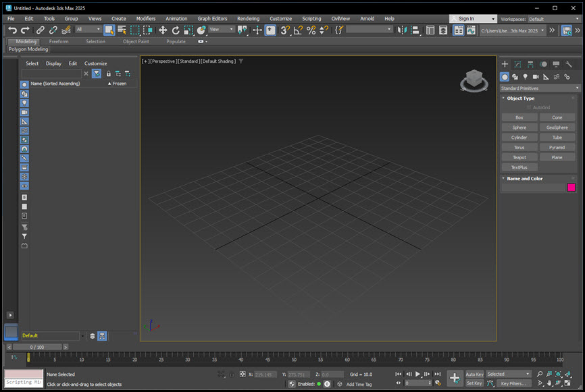Click the Teapot button
Image resolution: width=585 pixels, height=392 pixels.
click(x=519, y=158)
